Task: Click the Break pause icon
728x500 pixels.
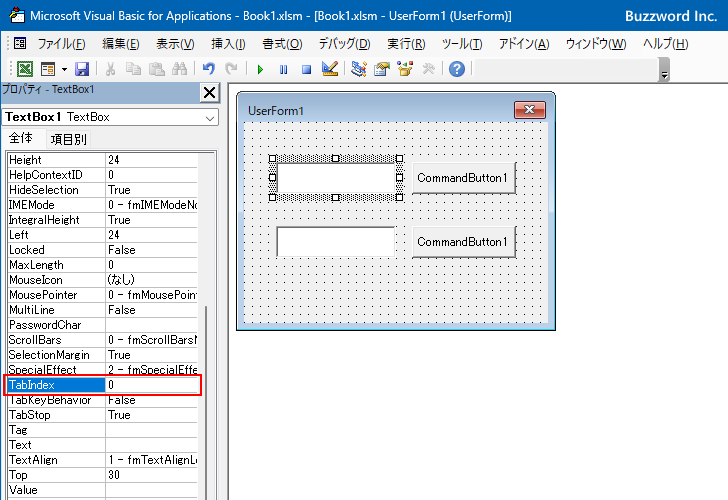Action: point(283,70)
